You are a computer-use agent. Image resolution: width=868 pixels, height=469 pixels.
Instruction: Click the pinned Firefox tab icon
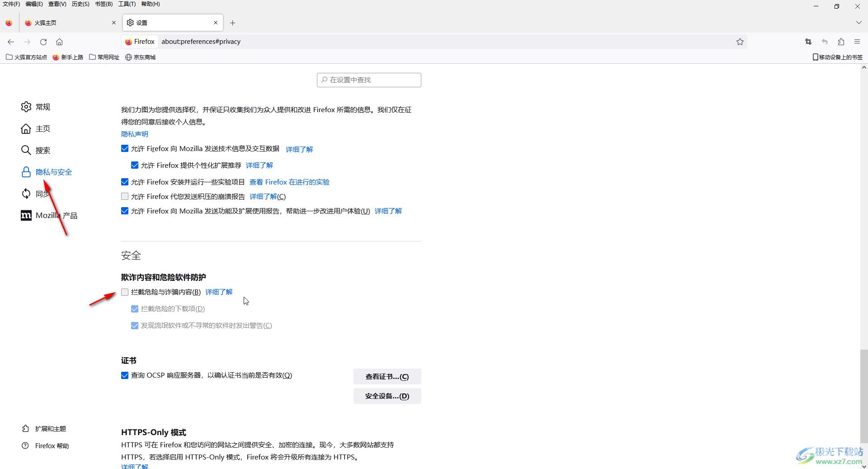pyautogui.click(x=9, y=23)
